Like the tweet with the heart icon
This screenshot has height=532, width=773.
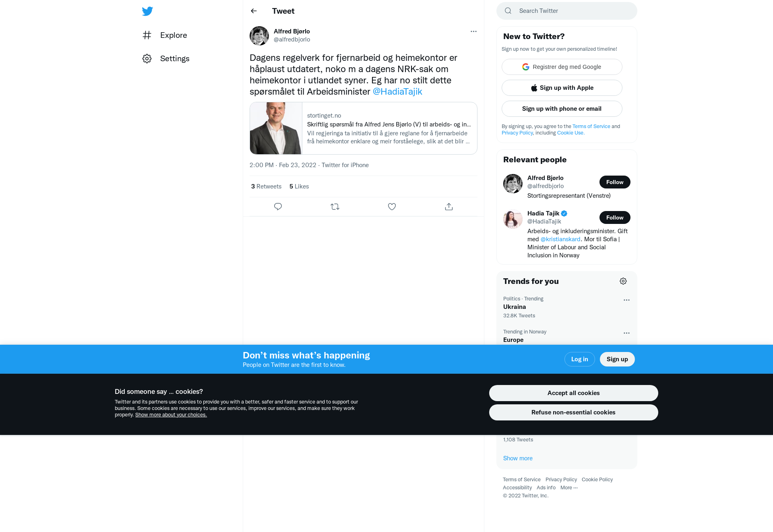392,207
